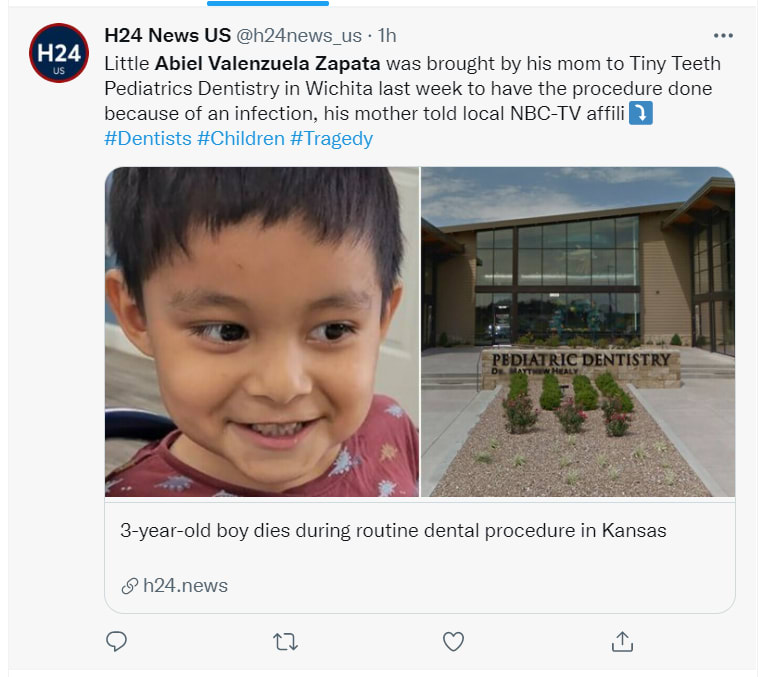
Task: Select the #Tragedy hashtag
Action: tap(331, 139)
